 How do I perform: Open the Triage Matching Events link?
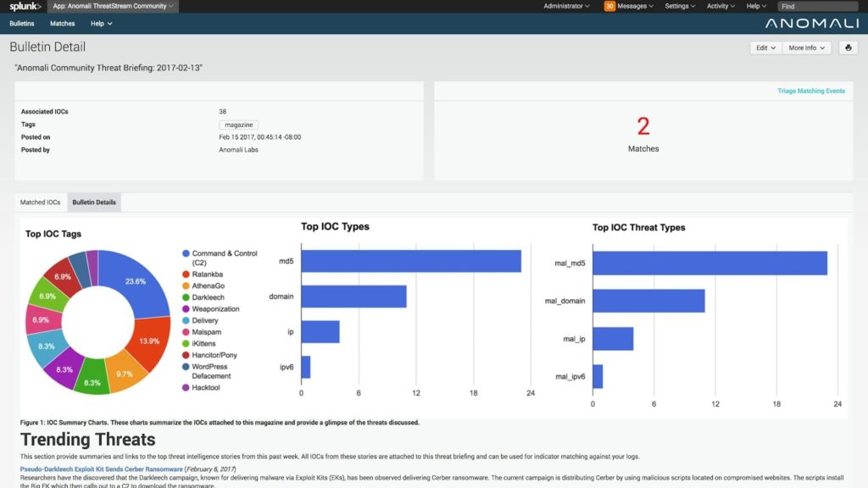point(811,91)
